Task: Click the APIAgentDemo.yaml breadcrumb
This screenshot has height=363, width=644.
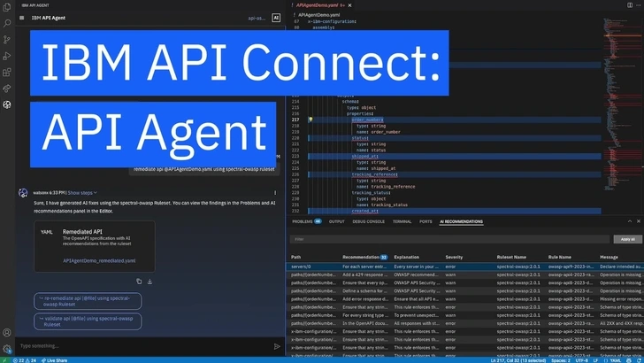Action: pos(318,15)
